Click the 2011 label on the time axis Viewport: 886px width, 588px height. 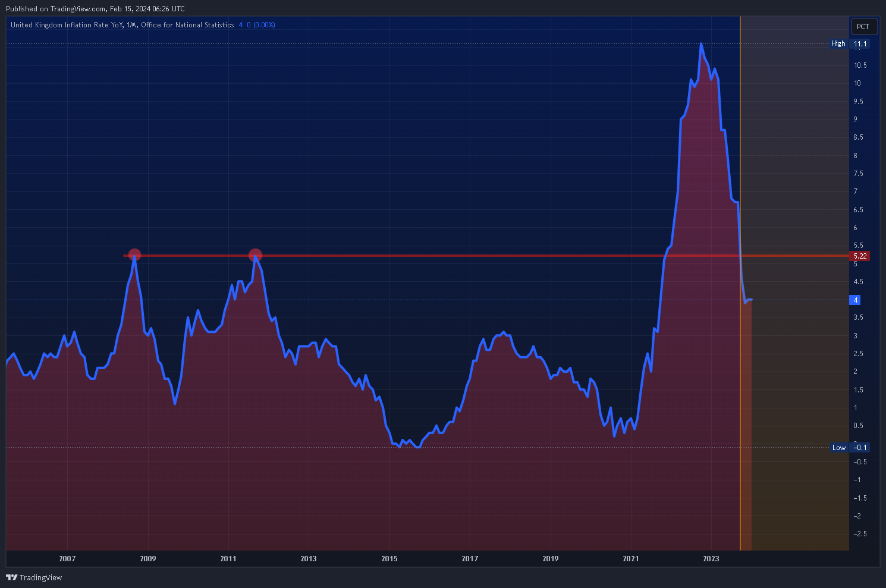[x=228, y=558]
